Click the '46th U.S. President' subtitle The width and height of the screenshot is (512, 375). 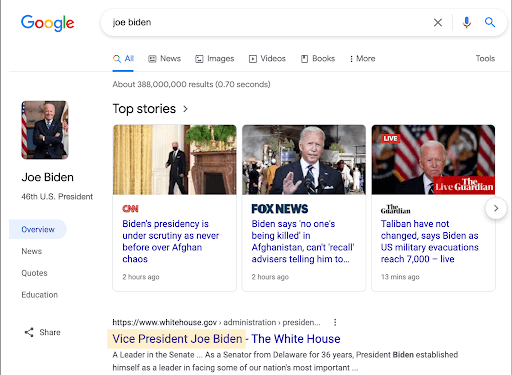click(x=57, y=197)
